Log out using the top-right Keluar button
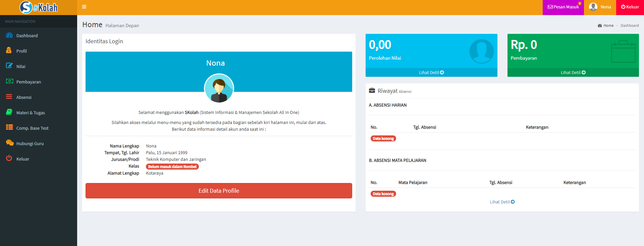Image resolution: width=644 pixels, height=246 pixels. pyautogui.click(x=630, y=7)
